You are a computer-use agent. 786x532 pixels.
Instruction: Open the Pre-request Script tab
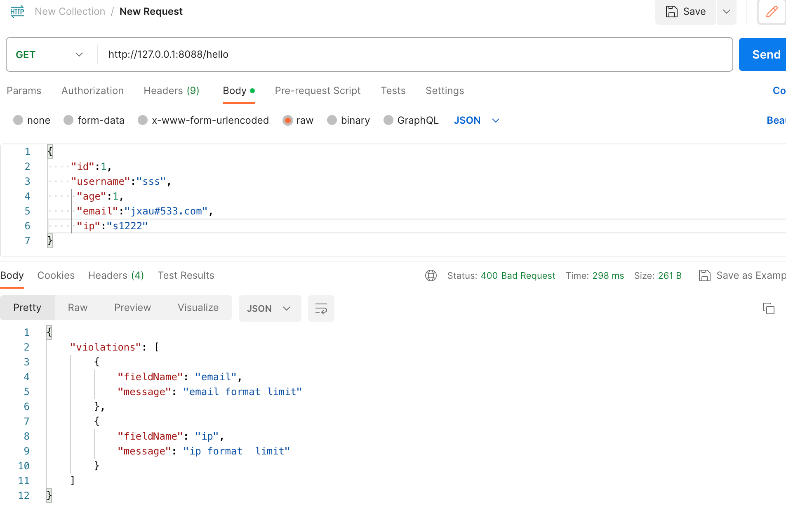(318, 91)
